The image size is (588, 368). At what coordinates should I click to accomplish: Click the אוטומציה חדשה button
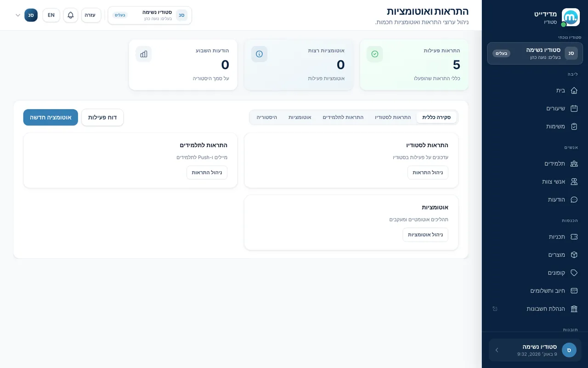pos(51,117)
